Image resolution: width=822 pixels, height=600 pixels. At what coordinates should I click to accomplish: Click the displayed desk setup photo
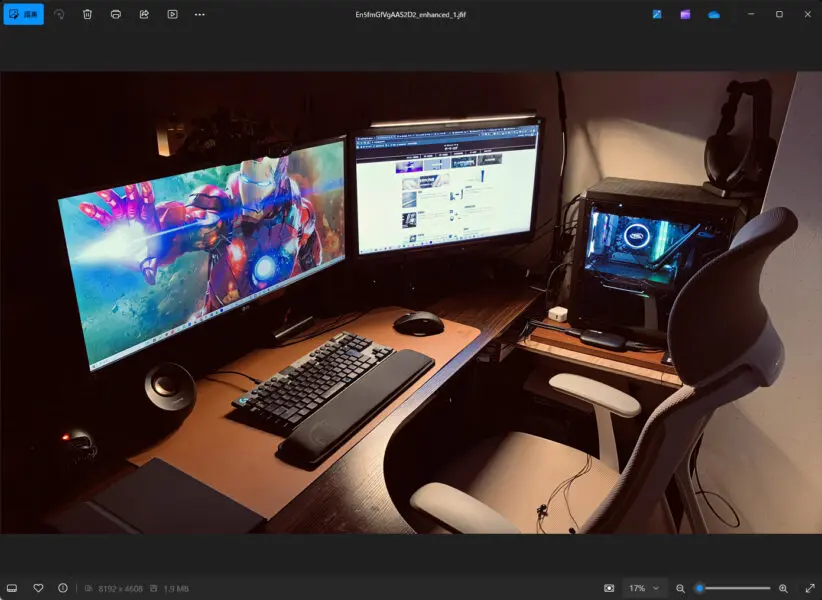tap(410, 302)
